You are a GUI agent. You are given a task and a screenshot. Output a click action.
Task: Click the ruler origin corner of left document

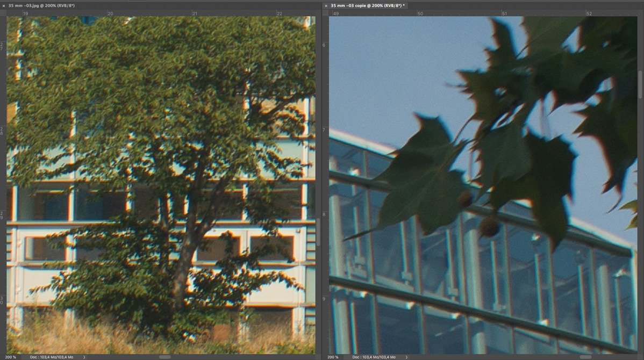(x=3, y=13)
